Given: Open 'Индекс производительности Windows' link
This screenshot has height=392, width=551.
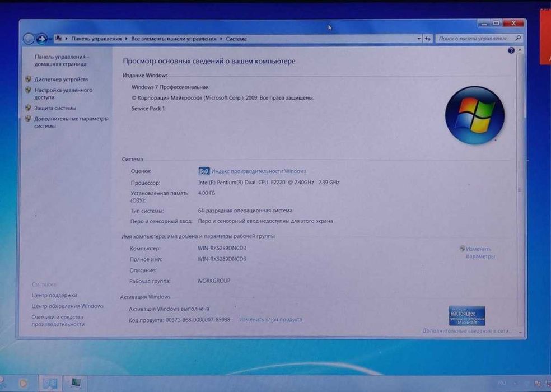Looking at the screenshot, I should 259,171.
